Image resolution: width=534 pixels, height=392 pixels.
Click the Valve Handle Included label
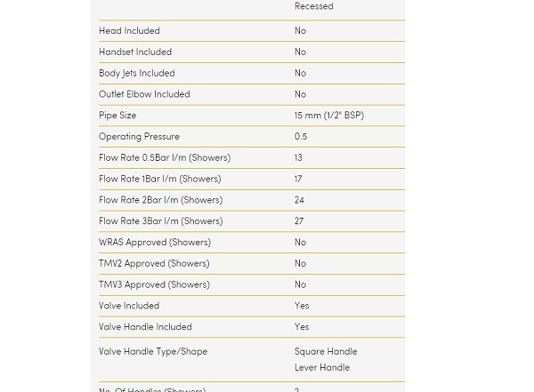[145, 327]
